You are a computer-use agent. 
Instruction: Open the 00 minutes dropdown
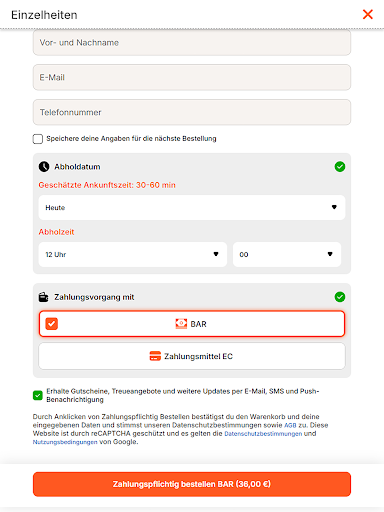pos(287,254)
